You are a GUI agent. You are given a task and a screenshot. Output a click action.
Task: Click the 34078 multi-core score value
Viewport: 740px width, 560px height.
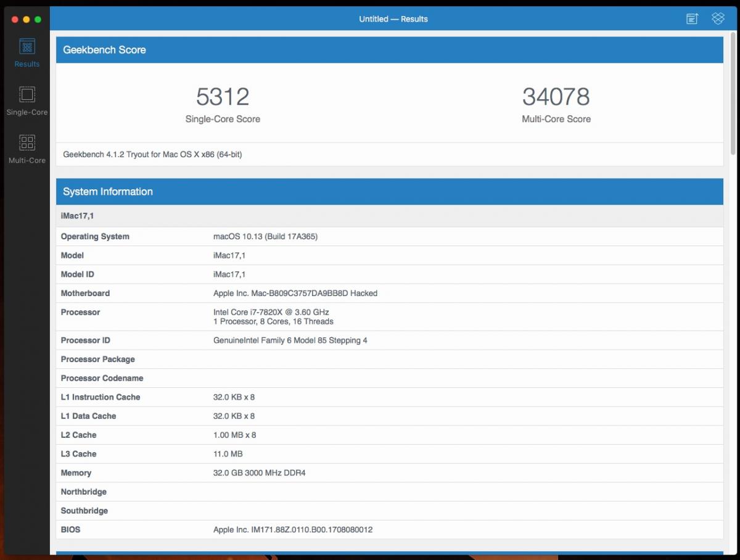(556, 97)
